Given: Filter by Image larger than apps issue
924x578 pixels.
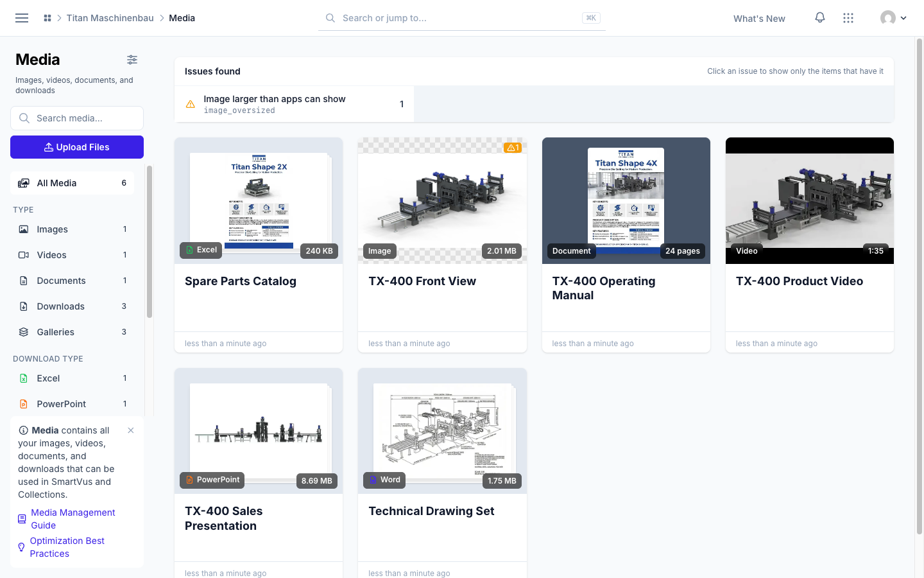Looking at the screenshot, I should tap(294, 104).
